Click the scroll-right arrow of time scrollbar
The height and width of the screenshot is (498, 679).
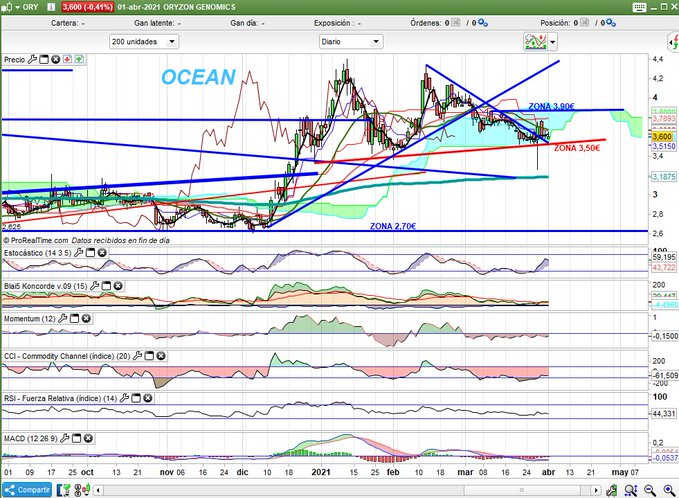pos(596,490)
